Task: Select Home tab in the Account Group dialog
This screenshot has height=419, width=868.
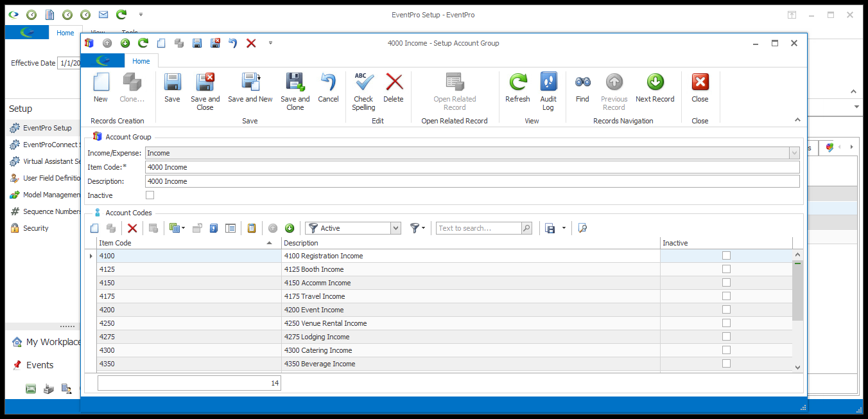Action: (141, 61)
